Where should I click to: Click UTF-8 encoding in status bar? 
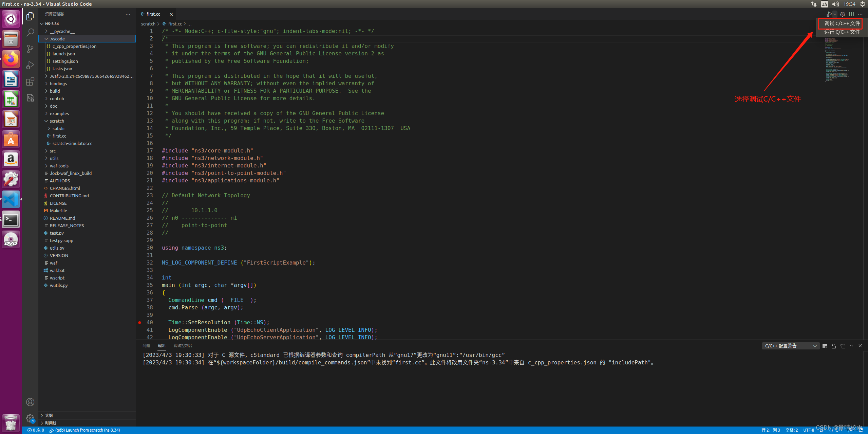(809, 430)
